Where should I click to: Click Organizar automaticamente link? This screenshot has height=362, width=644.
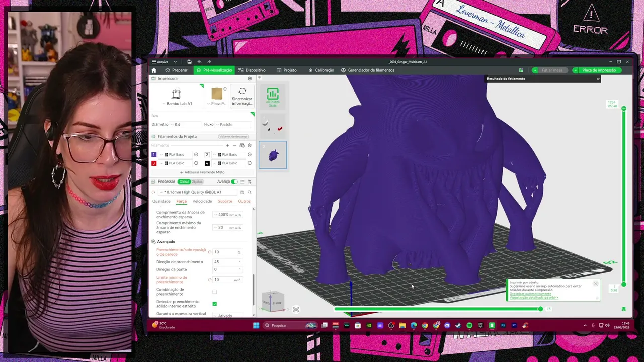click(530, 294)
